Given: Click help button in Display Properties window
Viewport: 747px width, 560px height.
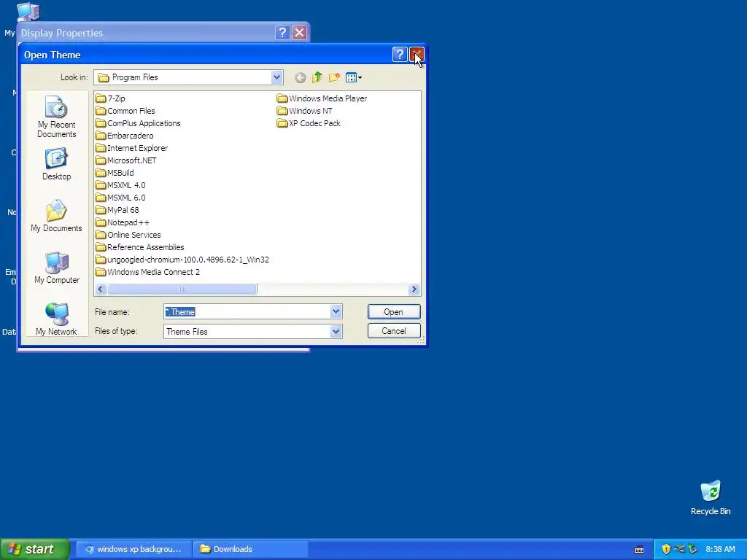Looking at the screenshot, I should point(282,32).
